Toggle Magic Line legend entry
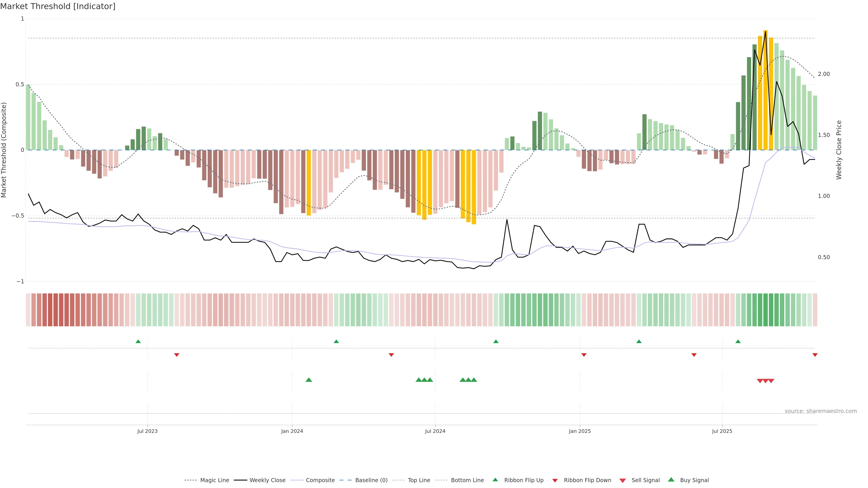 click(x=214, y=480)
